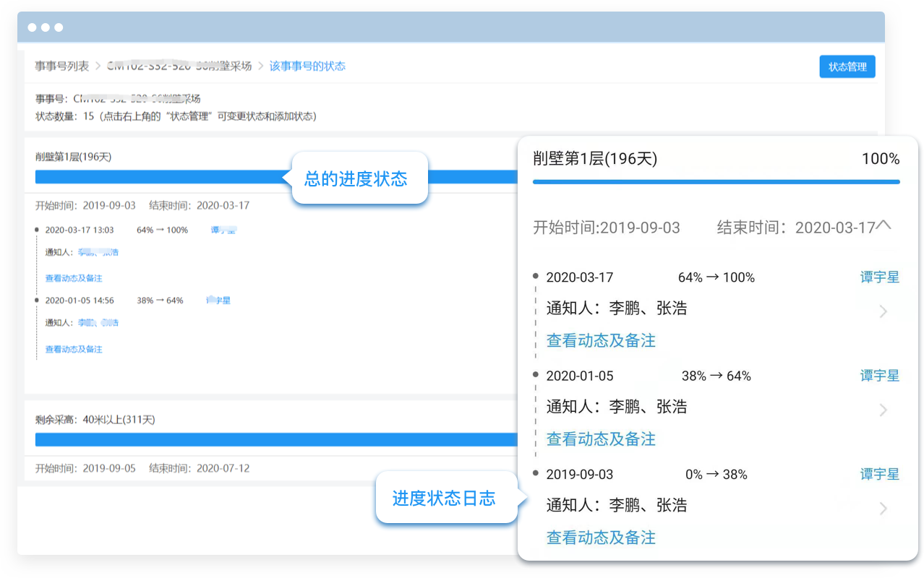Click 谭宇星 on the 64% → 100% card entry
This screenshot has width=924, height=578.
[879, 277]
